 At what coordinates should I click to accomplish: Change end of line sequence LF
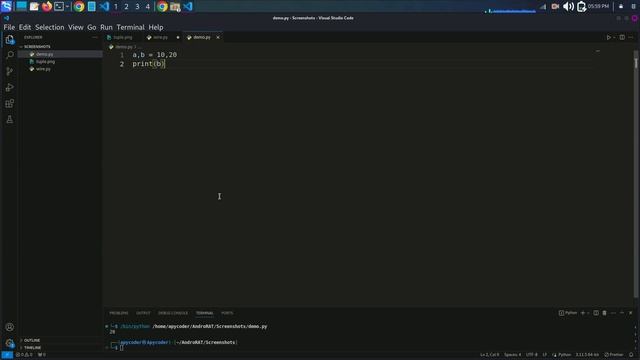click(544, 355)
